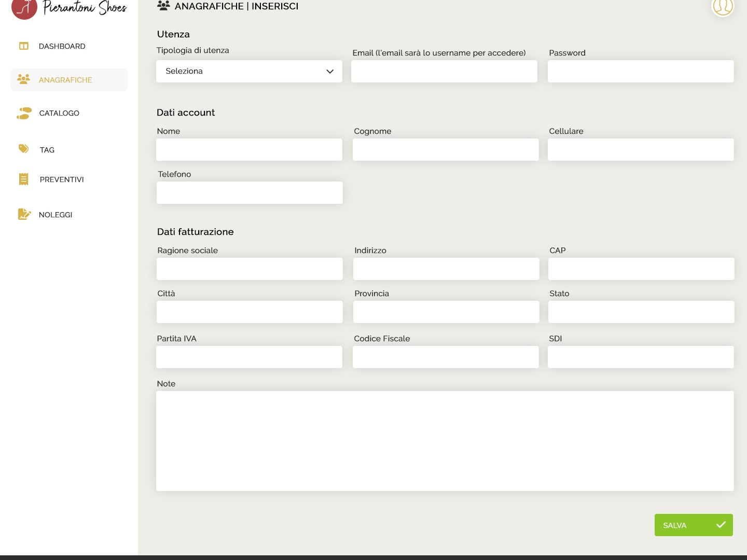Go to the Preventivi section
This screenshot has width=747, height=560.
click(x=62, y=179)
